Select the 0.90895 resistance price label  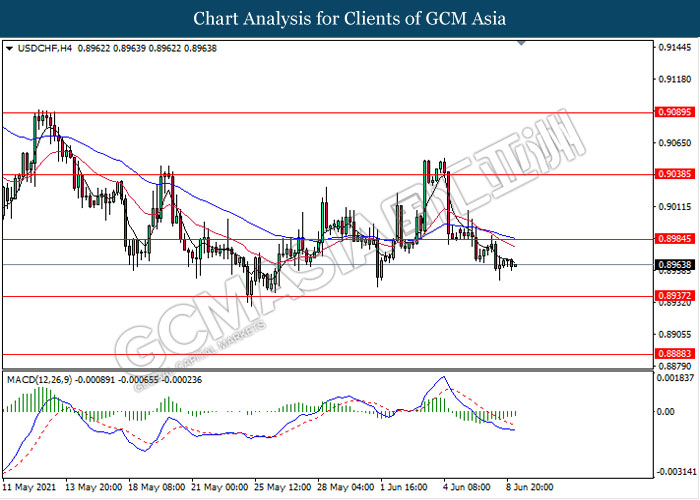point(674,112)
